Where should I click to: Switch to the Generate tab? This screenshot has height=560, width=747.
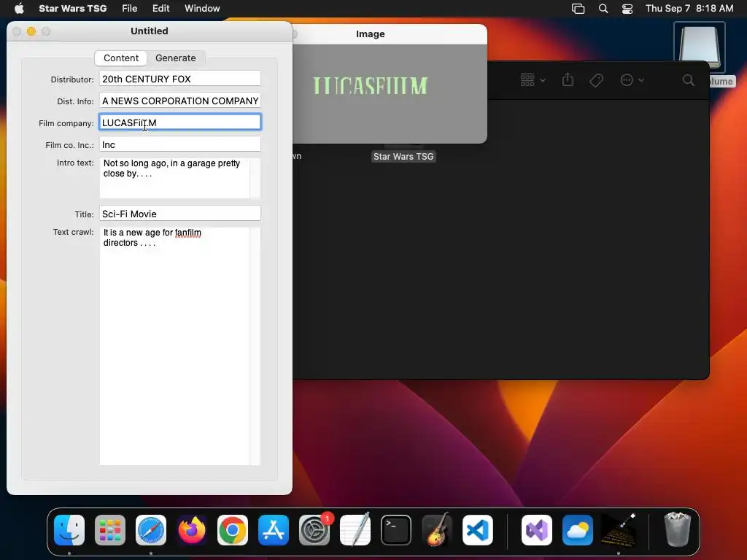point(175,58)
